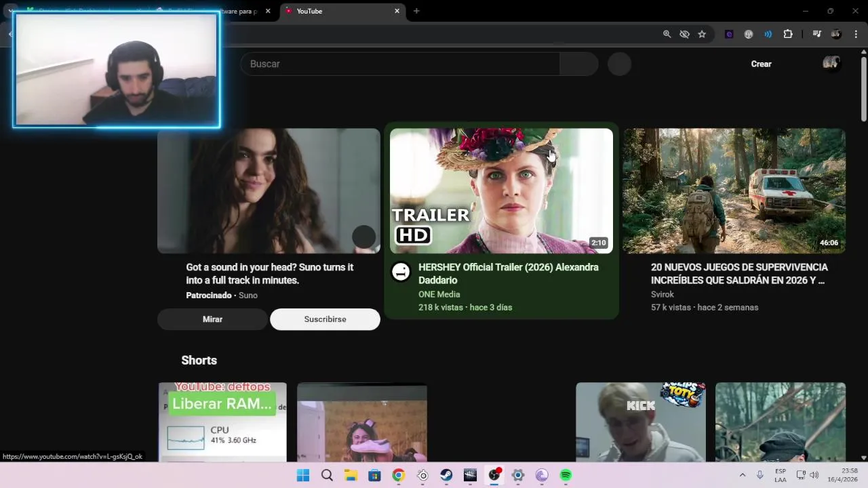Click the 20 NUEVOS JUEGOS DE SUPERVIVENCIA title
This screenshot has height=488, width=868.
coord(739,274)
